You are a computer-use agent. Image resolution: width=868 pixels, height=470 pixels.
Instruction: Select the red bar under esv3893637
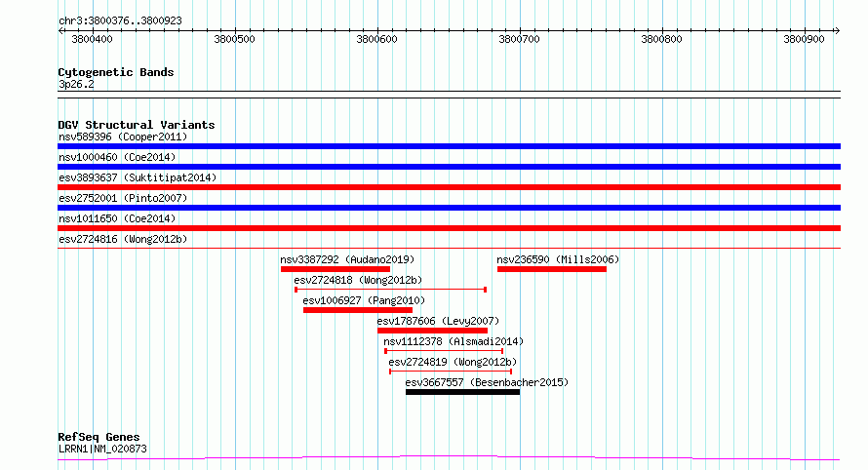pos(449,187)
